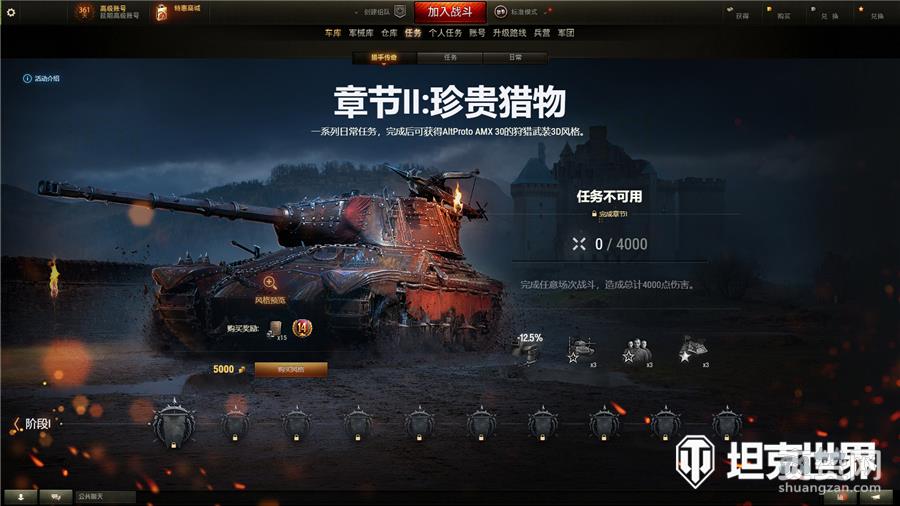Click the -12.5% discount reward icon
Image resolution: width=900 pixels, height=506 pixels.
529,348
